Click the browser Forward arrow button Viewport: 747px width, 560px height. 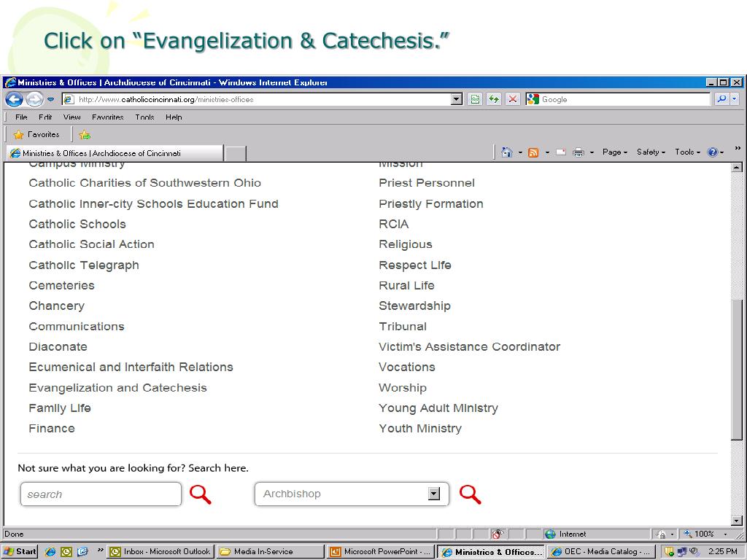34,99
